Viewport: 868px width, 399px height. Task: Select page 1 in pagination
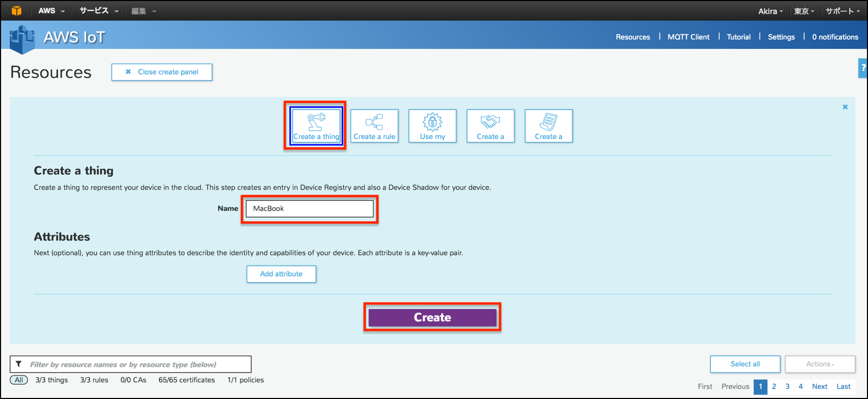click(x=761, y=386)
